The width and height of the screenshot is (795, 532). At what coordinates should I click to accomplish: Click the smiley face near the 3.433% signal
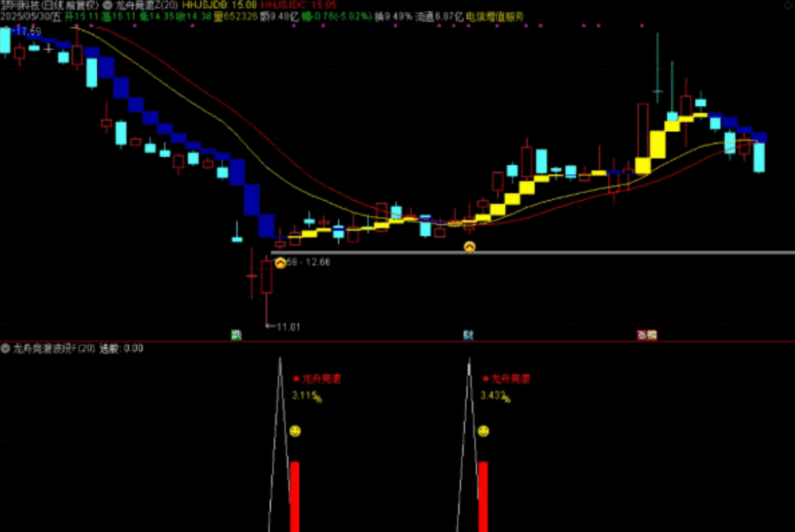[x=483, y=431]
